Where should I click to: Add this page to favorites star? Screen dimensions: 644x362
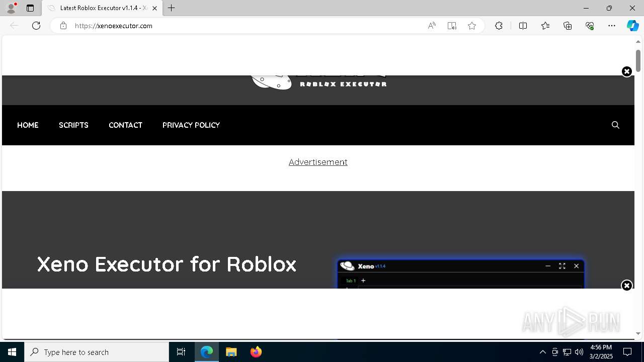[472, 26]
